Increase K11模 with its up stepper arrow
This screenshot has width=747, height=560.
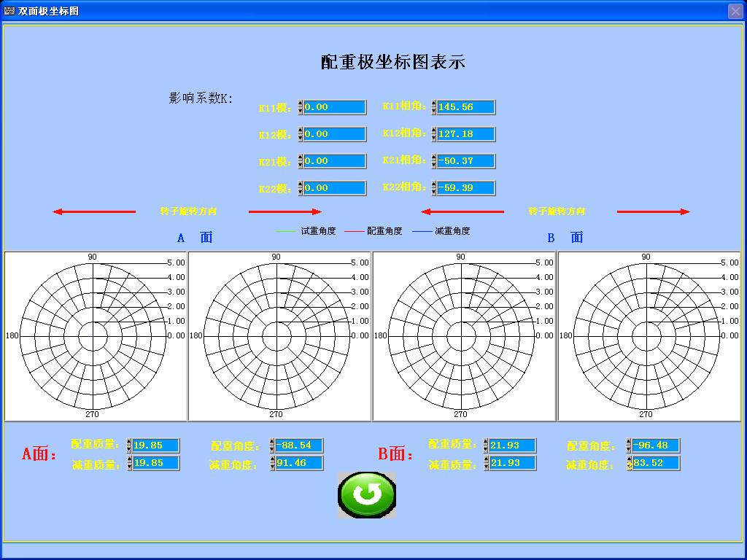coord(299,104)
